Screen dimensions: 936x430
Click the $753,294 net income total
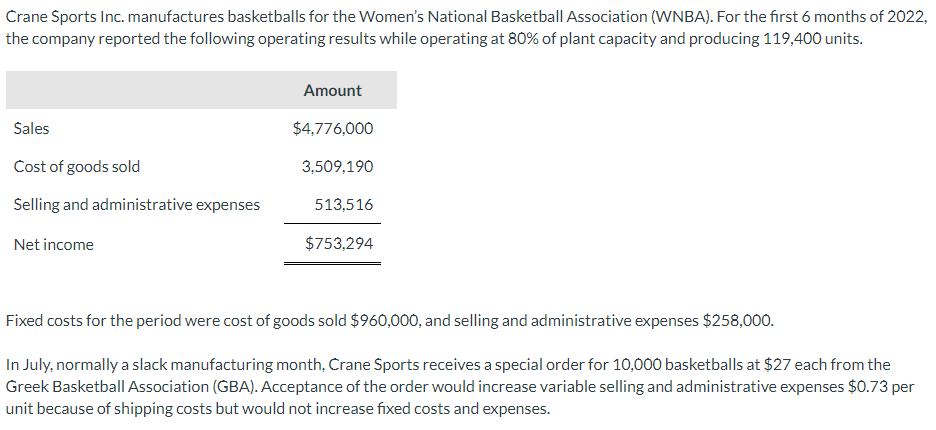(339, 243)
